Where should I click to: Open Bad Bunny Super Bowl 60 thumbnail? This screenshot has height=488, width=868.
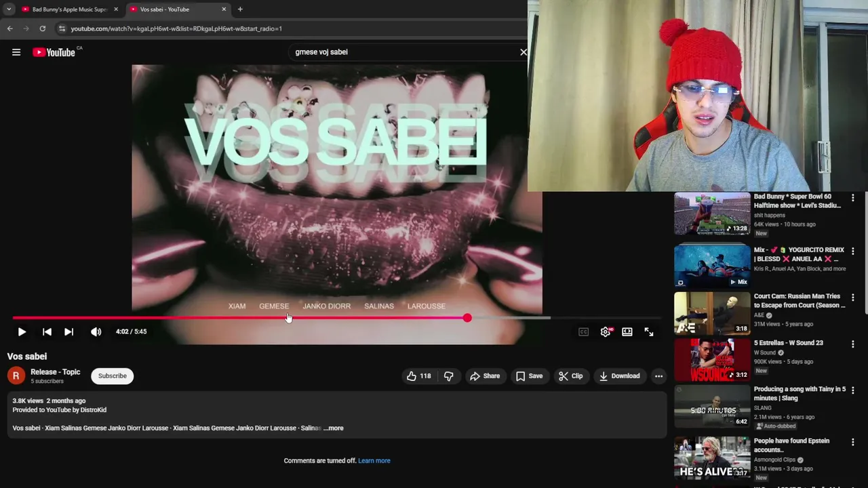[x=712, y=213]
